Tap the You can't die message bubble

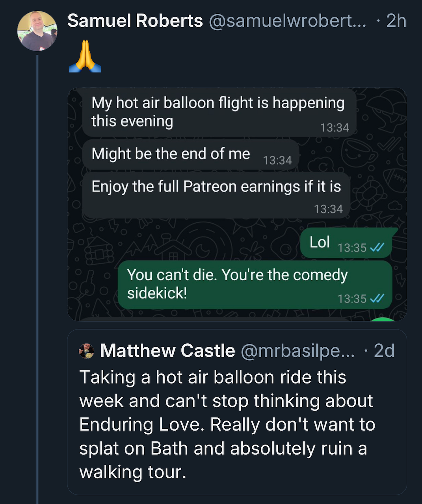click(255, 284)
